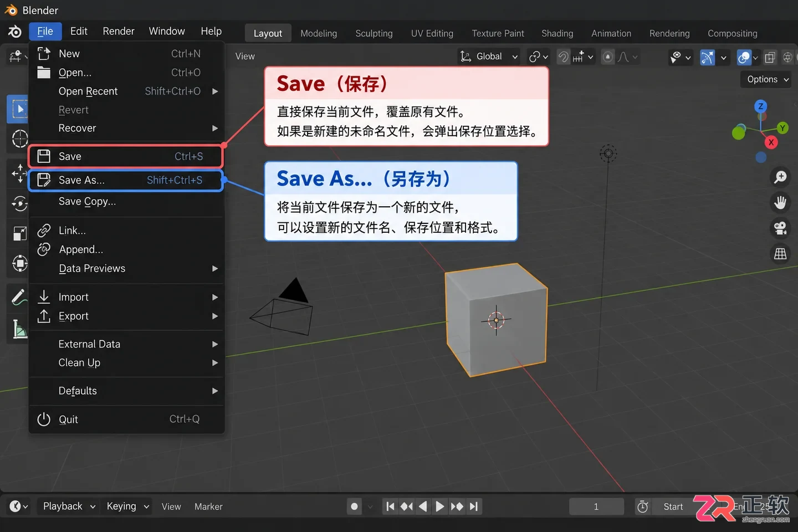Toggle viewport overlays
798x532 pixels.
click(x=744, y=57)
